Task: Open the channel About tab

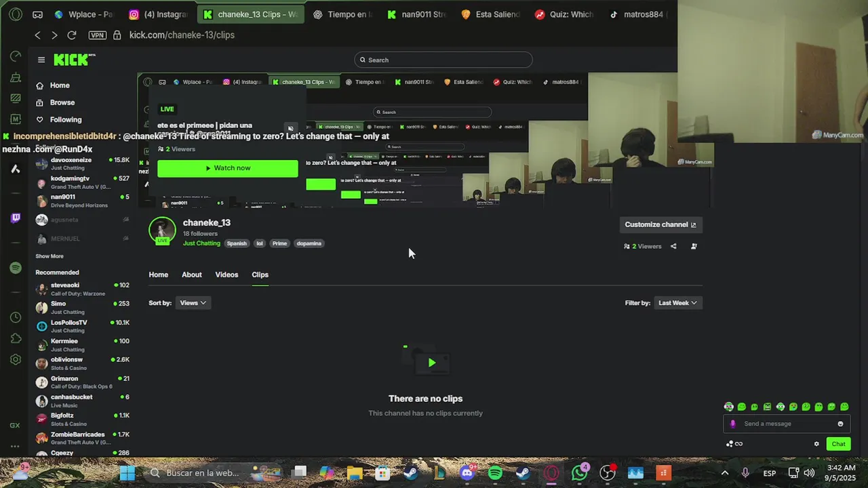Action: click(192, 274)
